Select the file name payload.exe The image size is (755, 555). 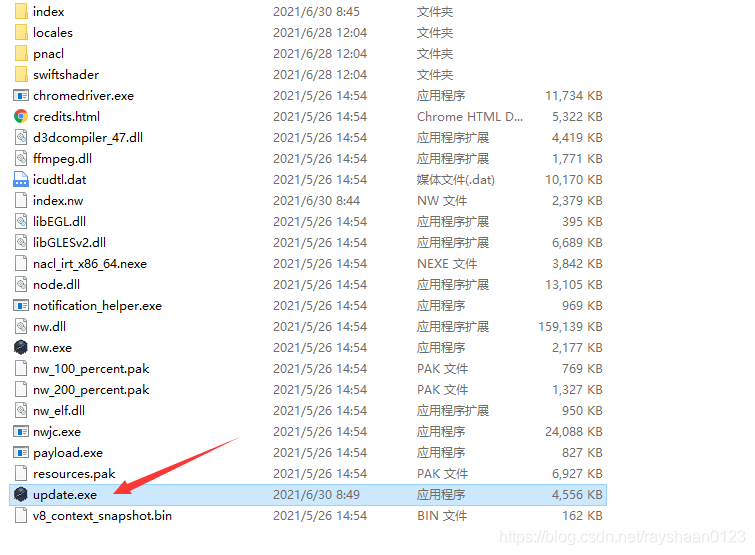tap(68, 453)
